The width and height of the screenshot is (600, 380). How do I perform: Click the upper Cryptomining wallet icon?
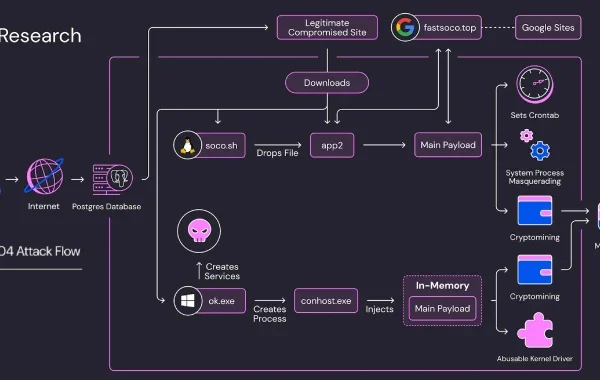(x=535, y=210)
